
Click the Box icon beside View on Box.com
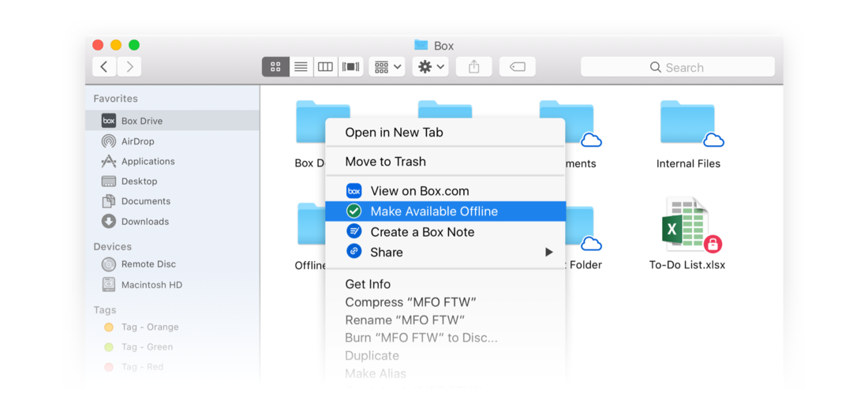(354, 191)
